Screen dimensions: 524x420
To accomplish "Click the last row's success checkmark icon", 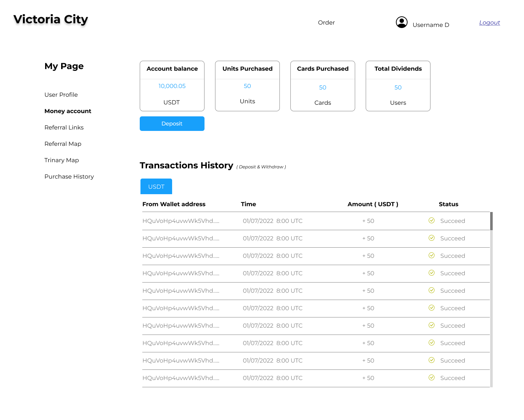I will 432,377.
